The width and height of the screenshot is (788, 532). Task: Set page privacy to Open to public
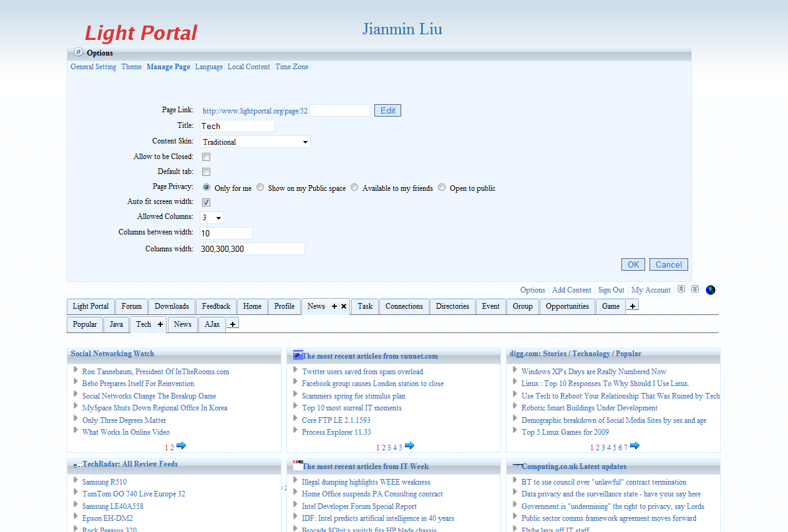(442, 188)
